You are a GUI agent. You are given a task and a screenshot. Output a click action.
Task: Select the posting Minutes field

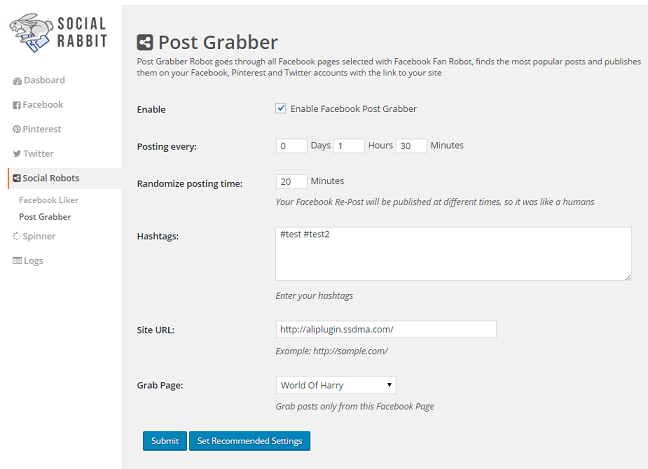[411, 146]
